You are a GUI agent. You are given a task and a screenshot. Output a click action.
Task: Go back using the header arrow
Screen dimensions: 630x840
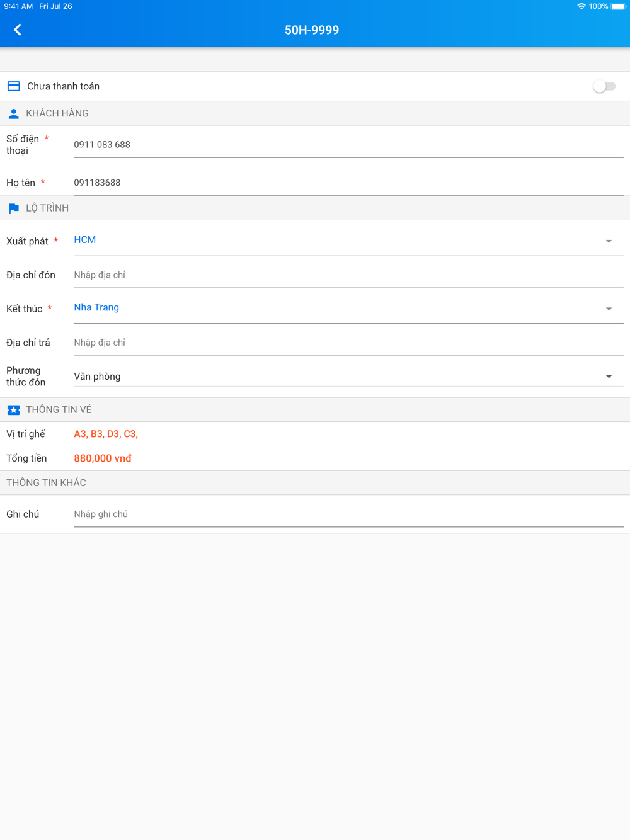pyautogui.click(x=18, y=30)
